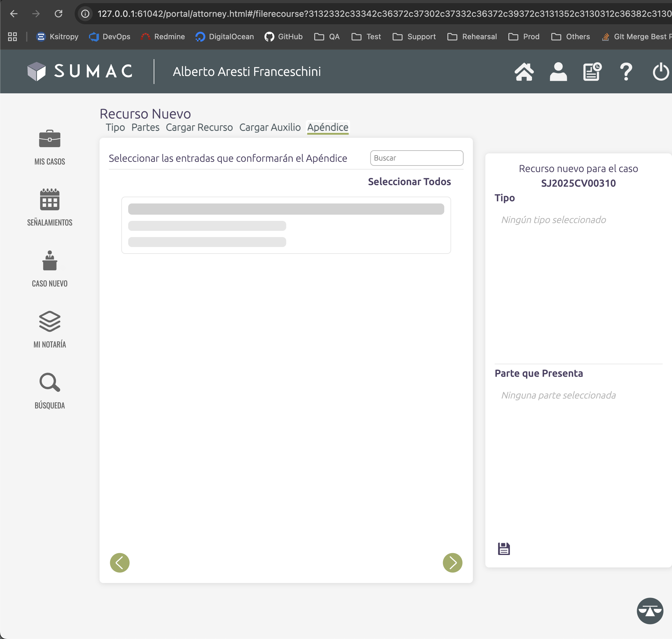Click the Home icon in header

coord(524,72)
